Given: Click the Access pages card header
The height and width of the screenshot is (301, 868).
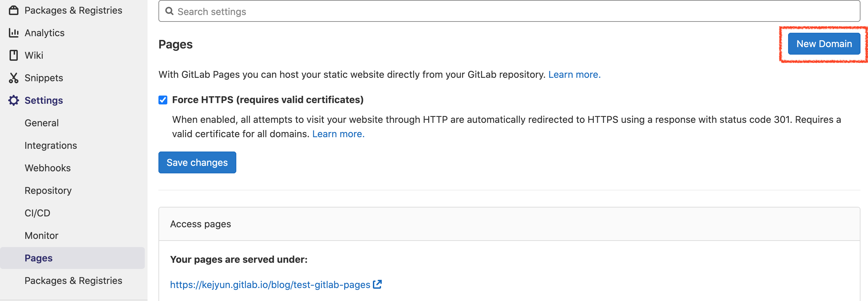Looking at the screenshot, I should (509, 224).
